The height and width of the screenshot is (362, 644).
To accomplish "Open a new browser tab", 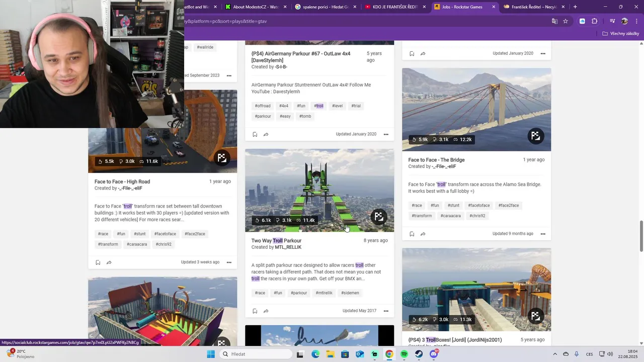I will [x=575, y=7].
